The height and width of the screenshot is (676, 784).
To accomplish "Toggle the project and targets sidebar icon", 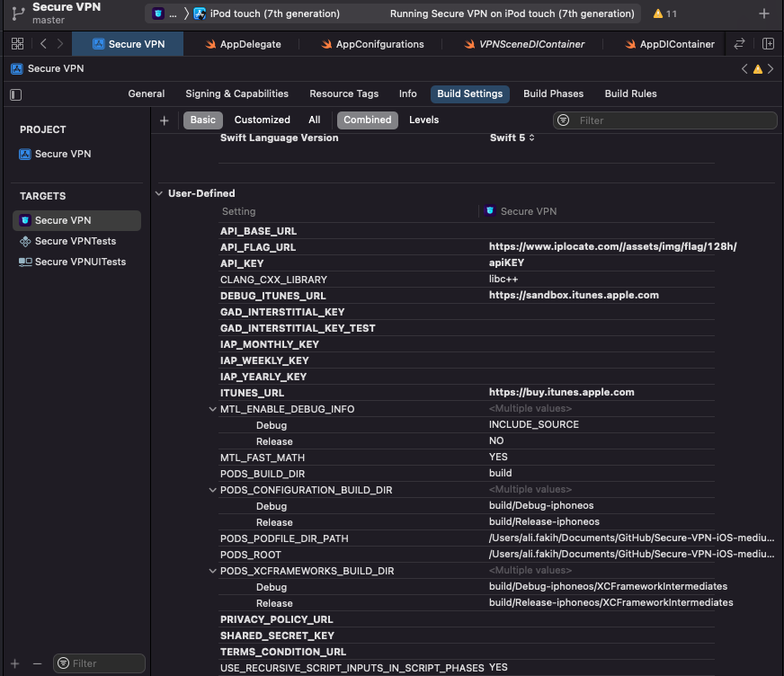I will 15,94.
